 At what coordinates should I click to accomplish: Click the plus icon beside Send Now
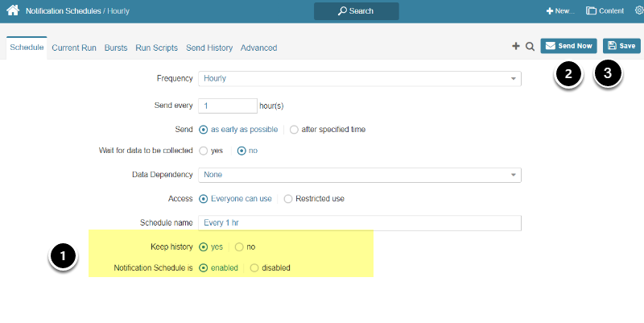[x=516, y=47]
